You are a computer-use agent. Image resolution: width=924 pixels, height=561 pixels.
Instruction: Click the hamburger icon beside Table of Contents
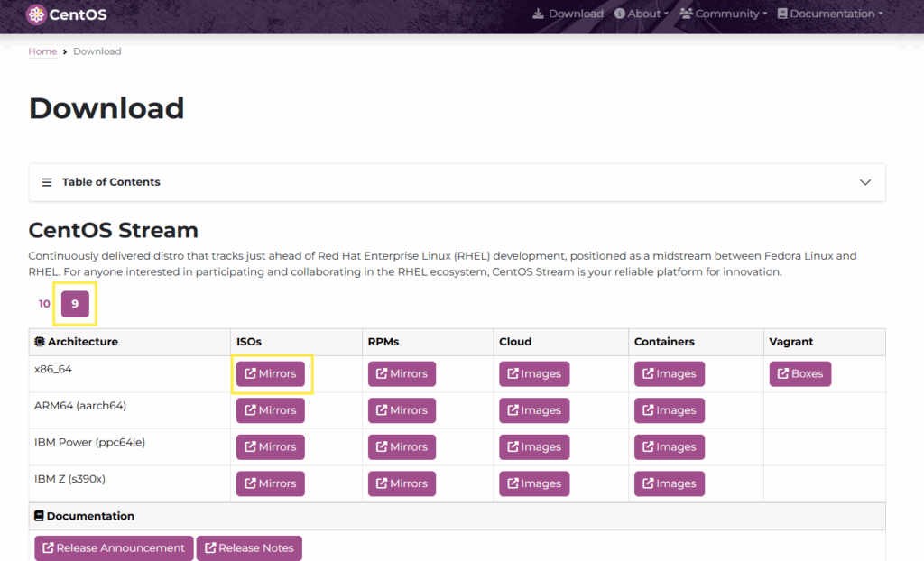pyautogui.click(x=47, y=182)
